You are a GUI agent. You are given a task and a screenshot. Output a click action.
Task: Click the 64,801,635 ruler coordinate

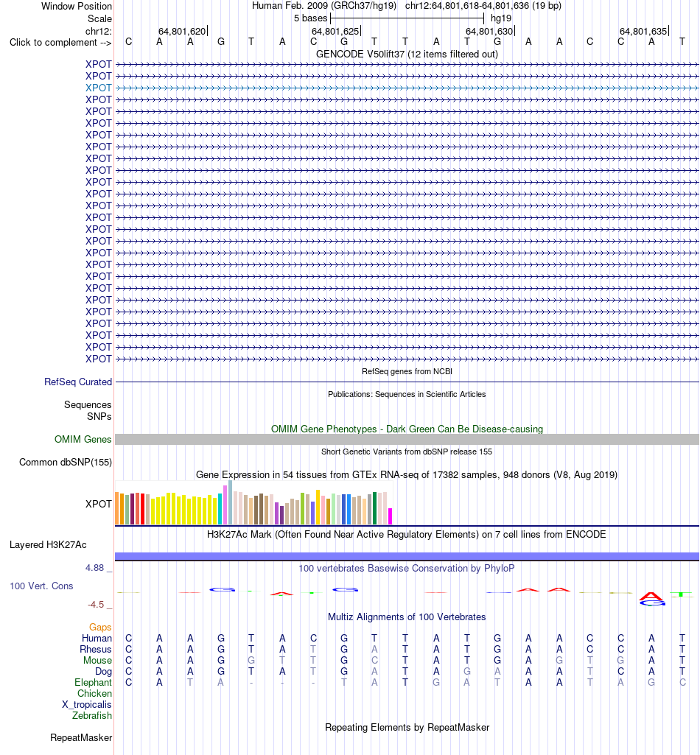pyautogui.click(x=643, y=31)
